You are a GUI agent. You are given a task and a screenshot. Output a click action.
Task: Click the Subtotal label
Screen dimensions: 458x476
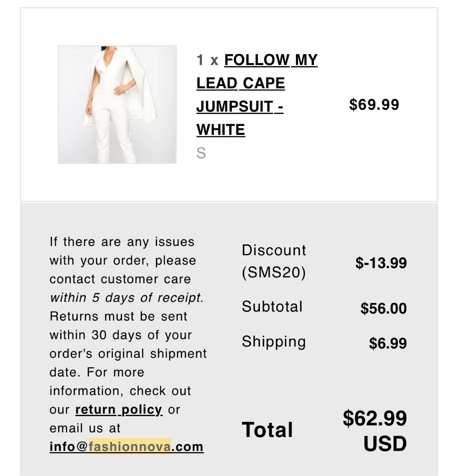[x=272, y=306]
